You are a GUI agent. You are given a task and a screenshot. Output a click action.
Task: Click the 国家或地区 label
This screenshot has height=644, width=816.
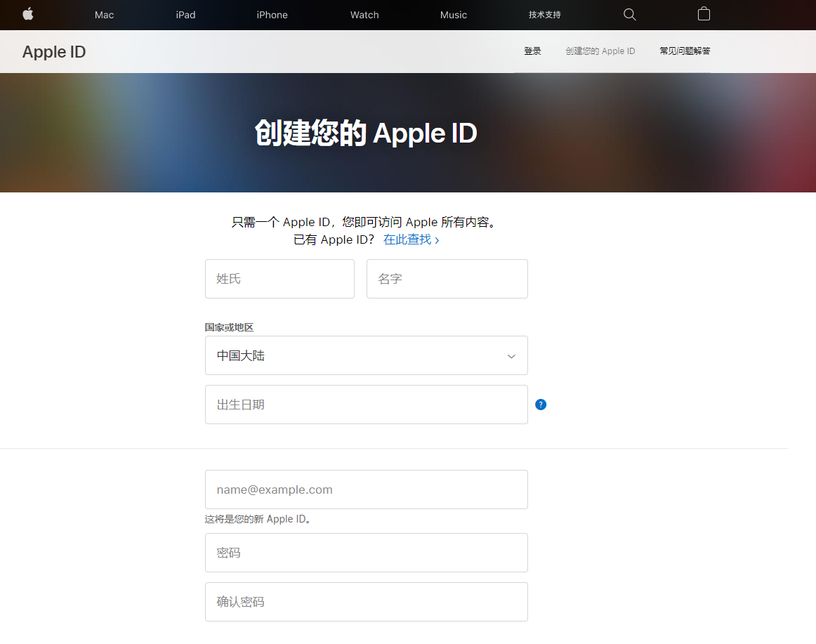tap(229, 327)
